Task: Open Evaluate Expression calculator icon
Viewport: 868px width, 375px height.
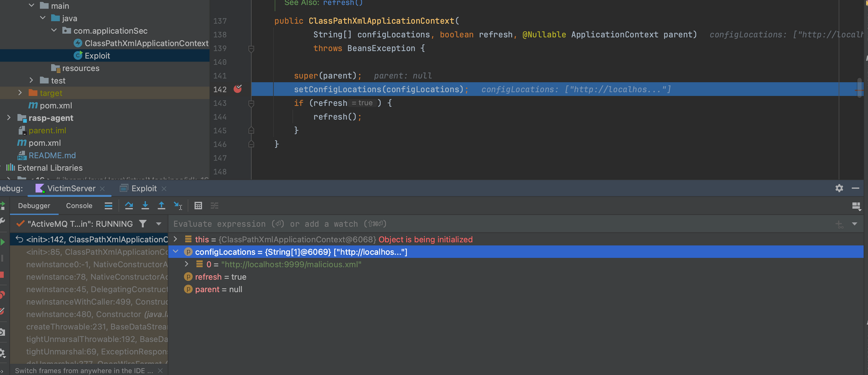Action: pyautogui.click(x=198, y=206)
